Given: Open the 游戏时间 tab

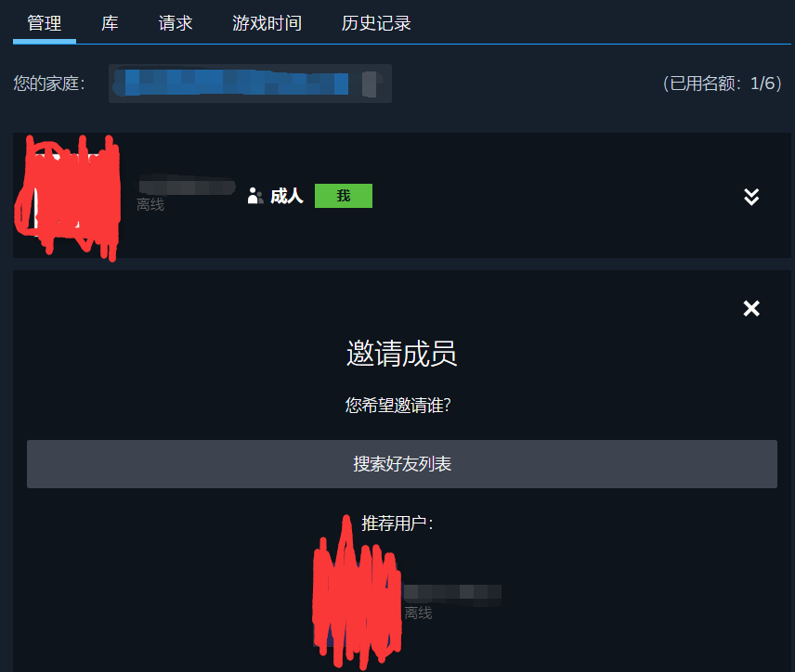Looking at the screenshot, I should click(267, 23).
